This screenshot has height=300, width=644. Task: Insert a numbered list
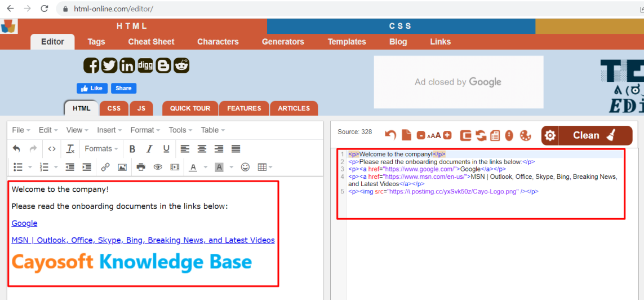coord(44,167)
